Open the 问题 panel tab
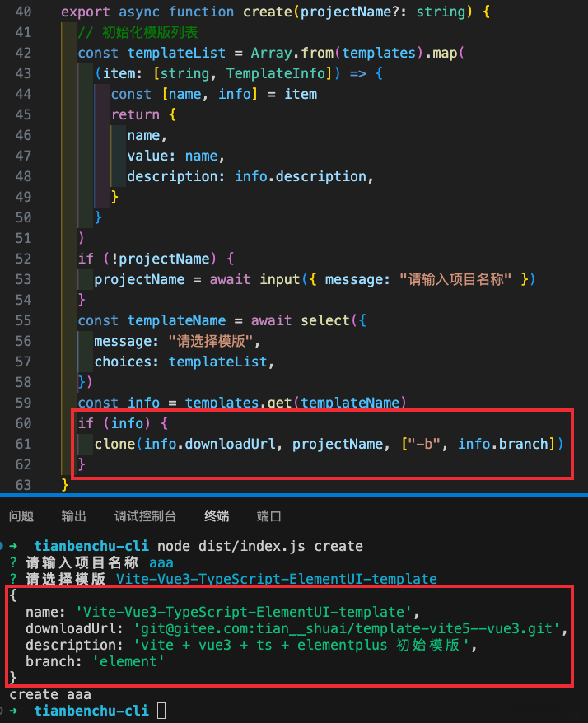The height and width of the screenshot is (723, 588). tap(21, 516)
